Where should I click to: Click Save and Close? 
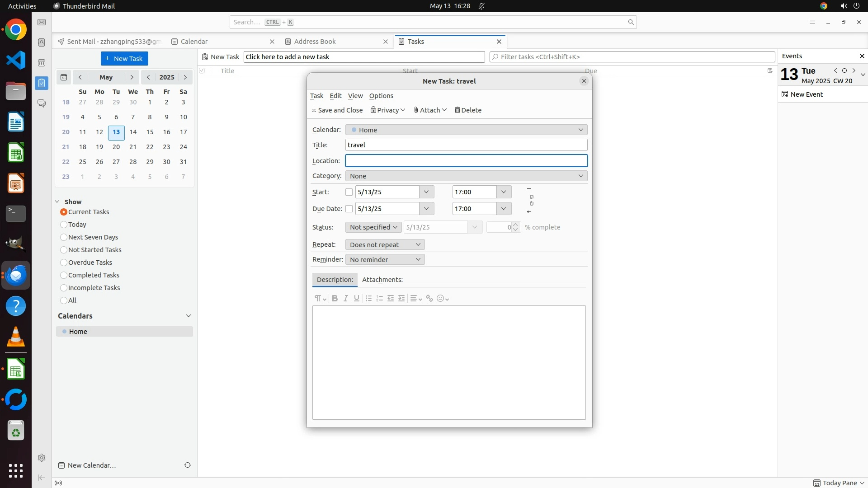click(x=337, y=110)
